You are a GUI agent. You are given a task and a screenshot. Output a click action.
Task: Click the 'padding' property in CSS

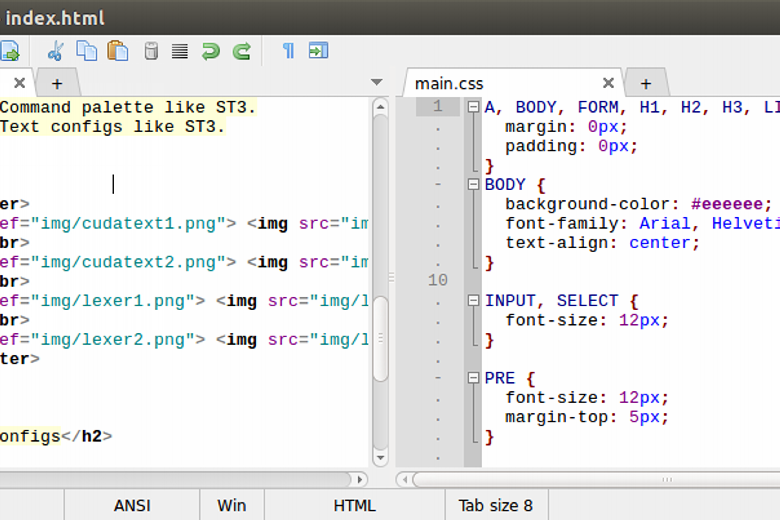tap(541, 146)
